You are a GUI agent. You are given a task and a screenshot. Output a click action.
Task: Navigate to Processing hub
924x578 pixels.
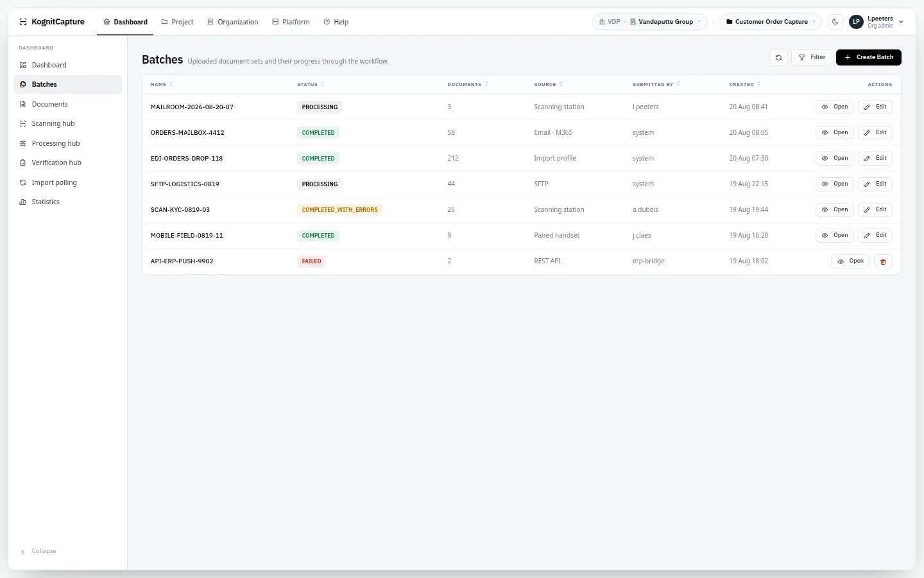68,143
